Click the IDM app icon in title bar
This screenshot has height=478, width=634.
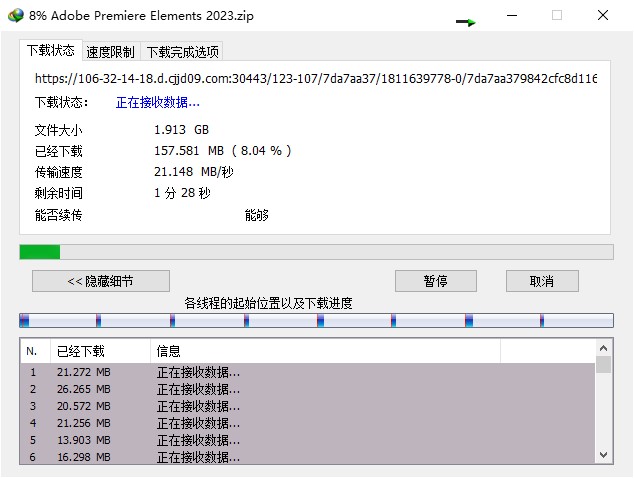tap(13, 15)
